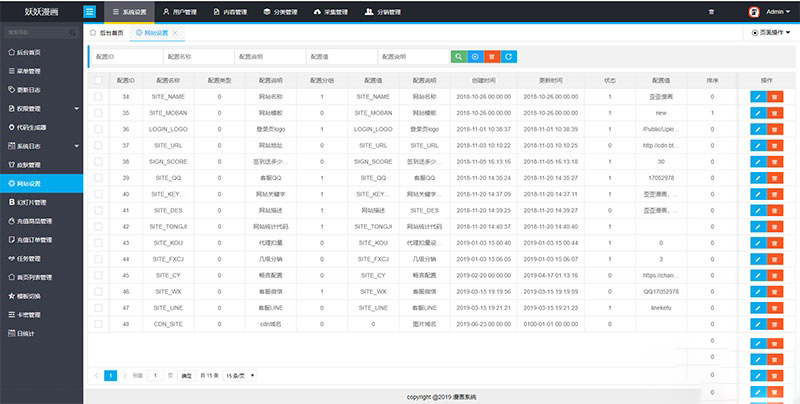Open 分销管理 in top navigation

click(x=383, y=12)
